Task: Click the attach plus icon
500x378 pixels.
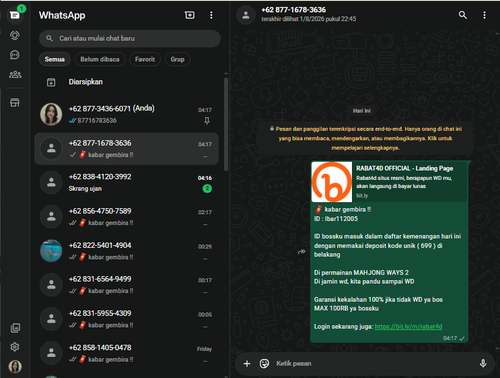Action: (x=247, y=363)
